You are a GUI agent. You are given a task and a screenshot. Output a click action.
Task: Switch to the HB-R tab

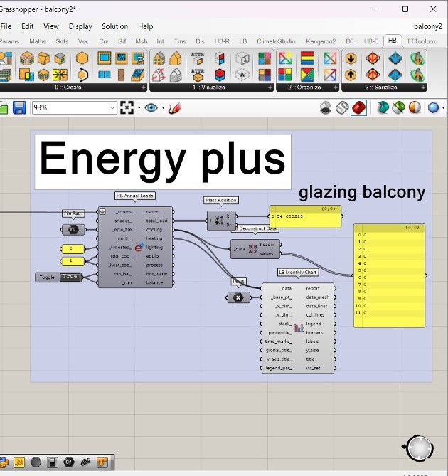[x=222, y=41]
